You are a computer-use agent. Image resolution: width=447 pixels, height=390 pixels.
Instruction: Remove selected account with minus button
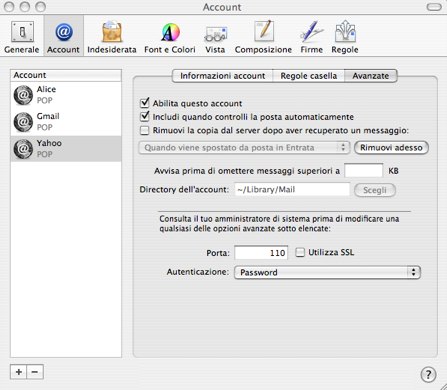point(35,372)
